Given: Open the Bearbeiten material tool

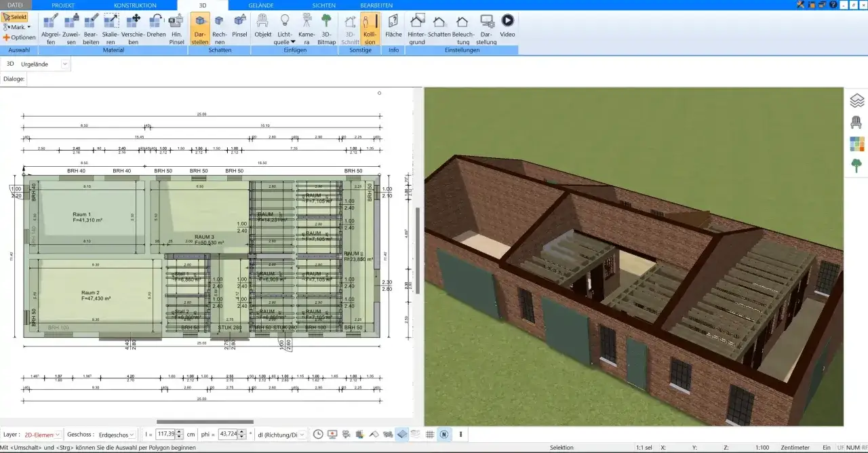Looking at the screenshot, I should (92, 28).
